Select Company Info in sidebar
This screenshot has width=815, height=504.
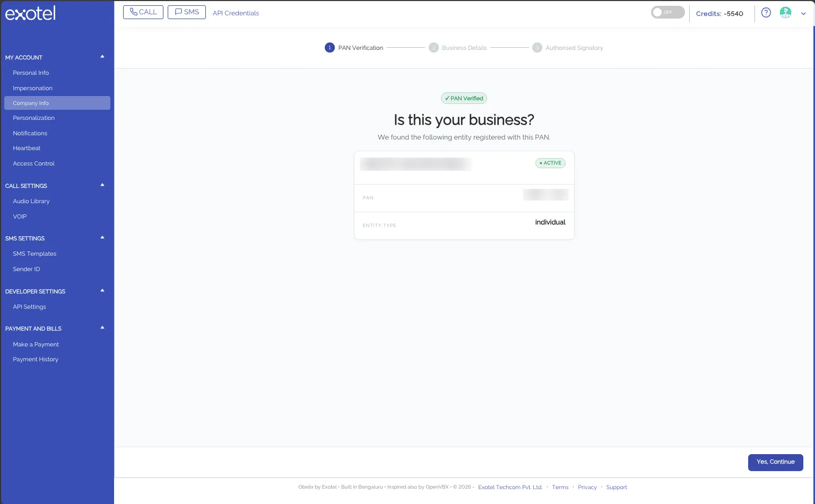click(x=57, y=103)
